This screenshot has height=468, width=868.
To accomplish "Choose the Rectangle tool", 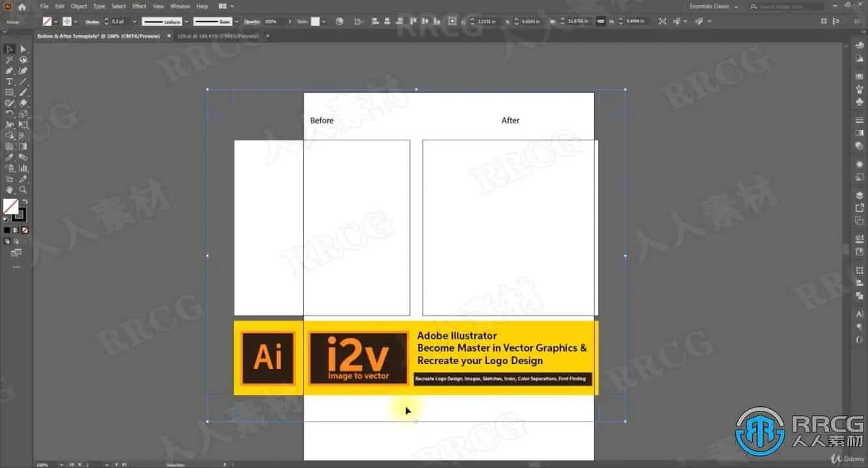I will pyautogui.click(x=10, y=92).
